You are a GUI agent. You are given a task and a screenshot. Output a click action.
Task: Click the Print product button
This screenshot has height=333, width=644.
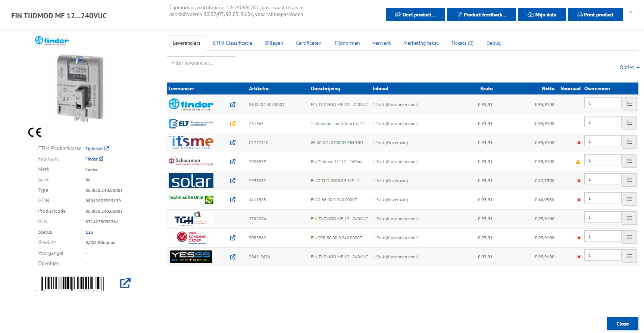(x=595, y=15)
